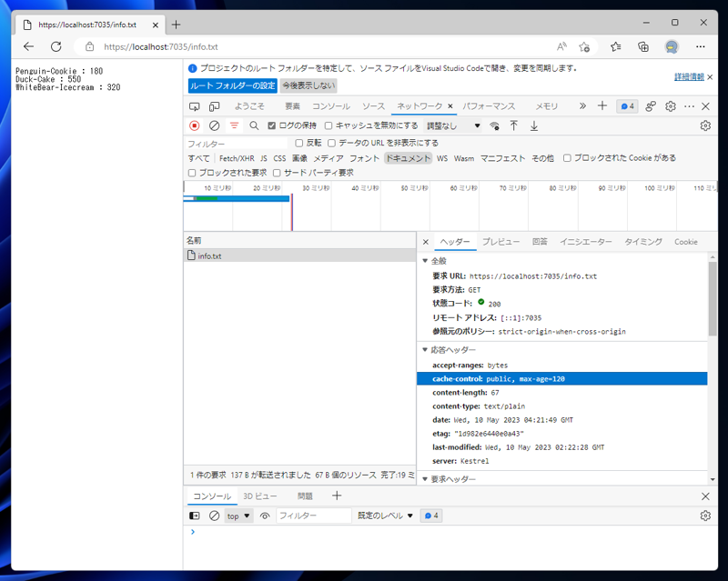Image resolution: width=728 pixels, height=581 pixels.
Task: Import HAR file with upload arrow
Action: [513, 125]
